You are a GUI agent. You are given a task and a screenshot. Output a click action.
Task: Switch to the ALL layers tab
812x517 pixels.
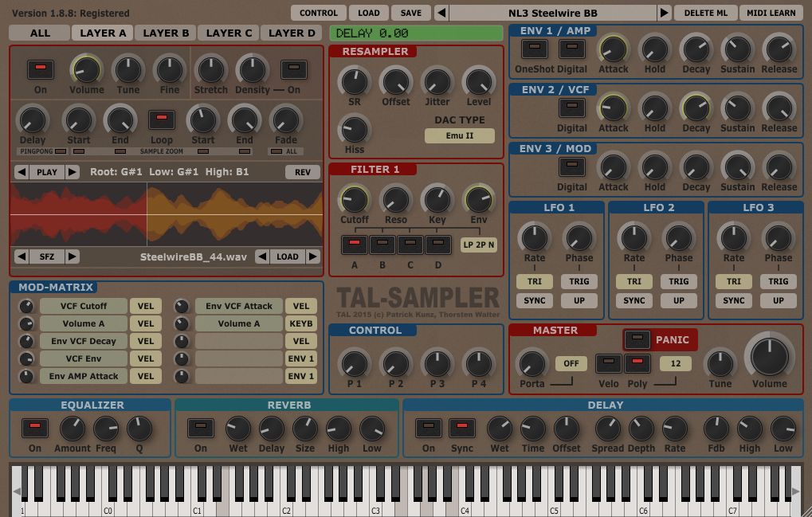(x=40, y=33)
